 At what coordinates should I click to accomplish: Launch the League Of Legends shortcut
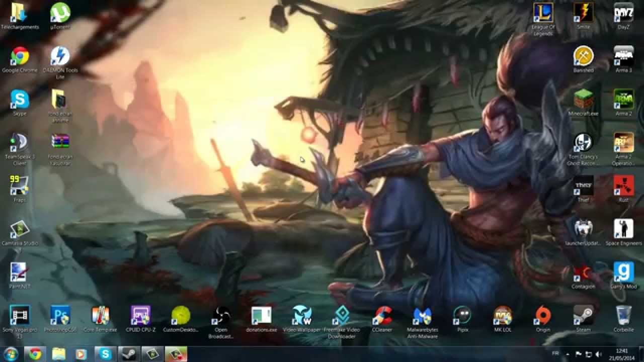[x=543, y=19]
